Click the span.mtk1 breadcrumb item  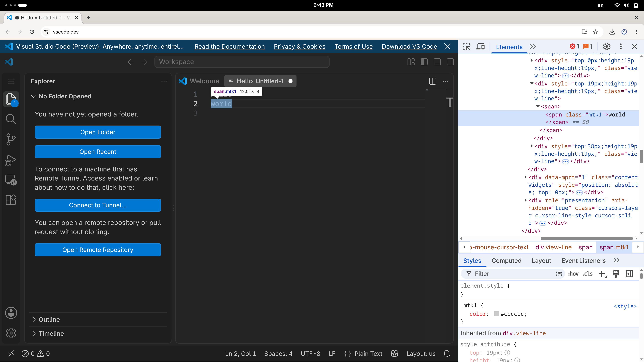click(x=614, y=247)
